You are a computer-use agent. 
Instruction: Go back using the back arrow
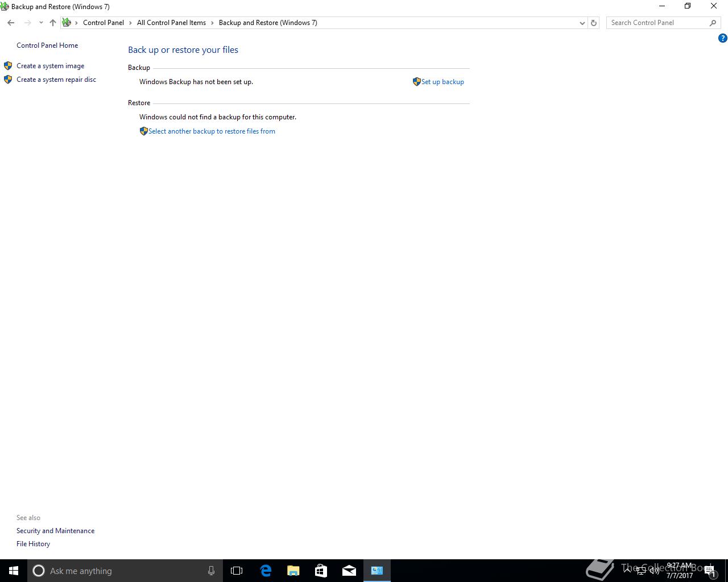pos(11,23)
